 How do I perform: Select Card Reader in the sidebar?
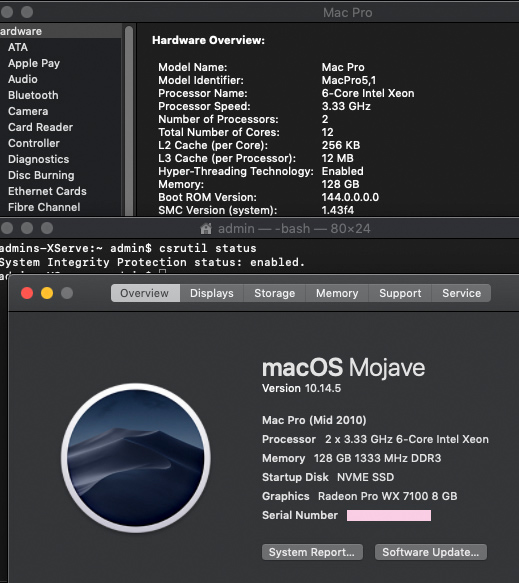click(40, 127)
